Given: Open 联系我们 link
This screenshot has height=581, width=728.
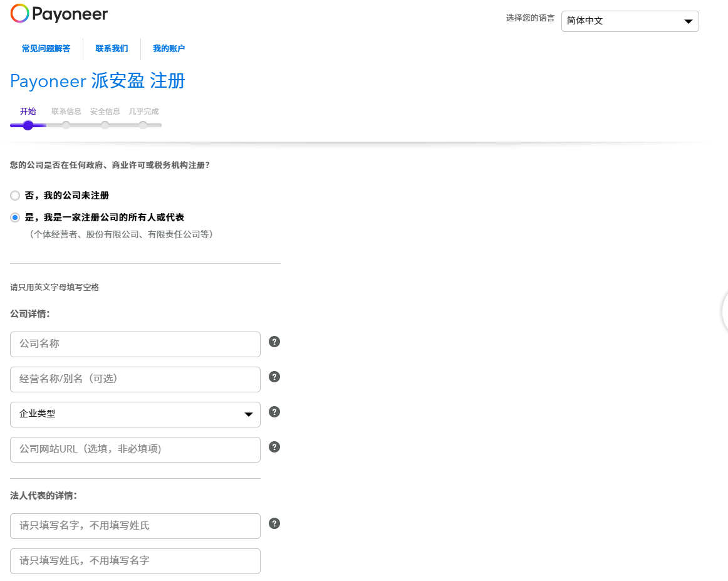Looking at the screenshot, I should point(112,48).
